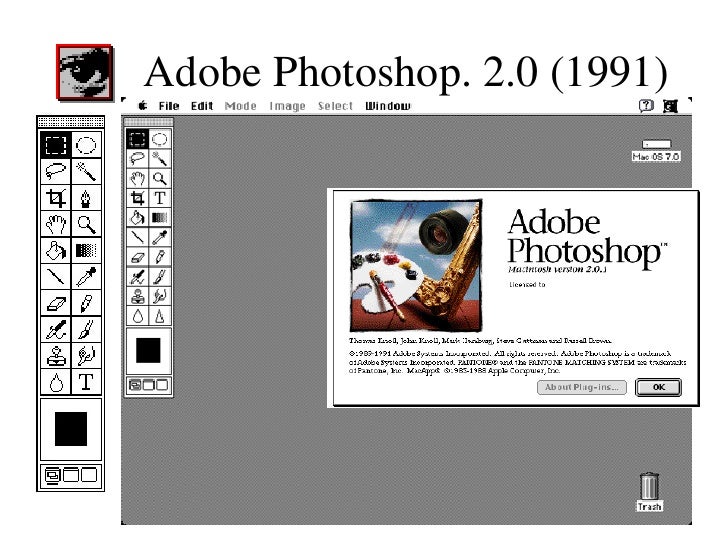Click the black foreground color in the small toolbox
The height and width of the screenshot is (546, 728).
tap(148, 350)
